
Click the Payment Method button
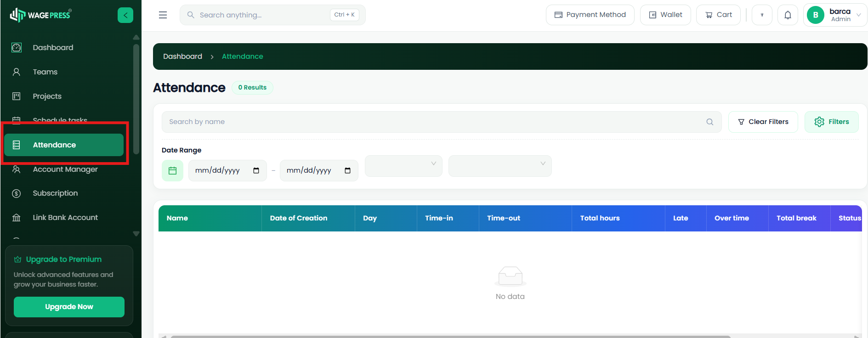tap(590, 15)
